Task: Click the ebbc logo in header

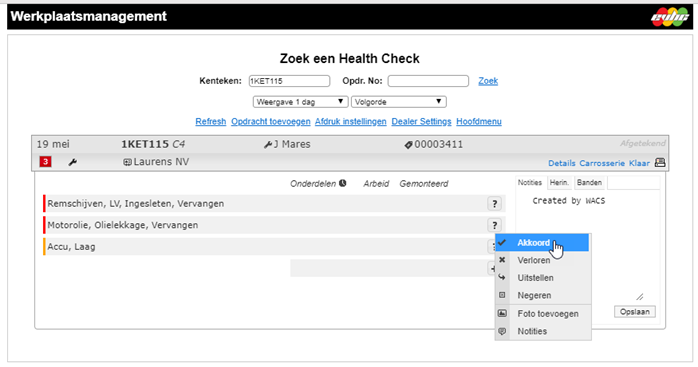Action: click(x=670, y=17)
